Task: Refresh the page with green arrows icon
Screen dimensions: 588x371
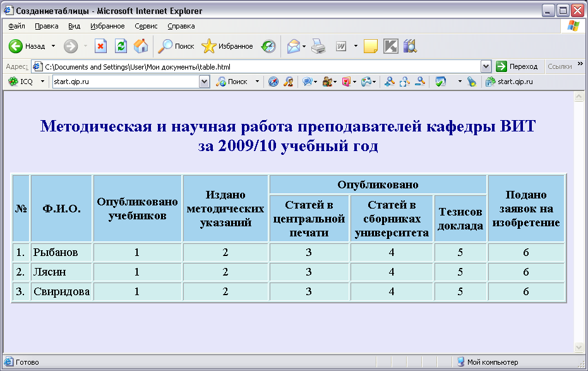Action: coord(121,46)
